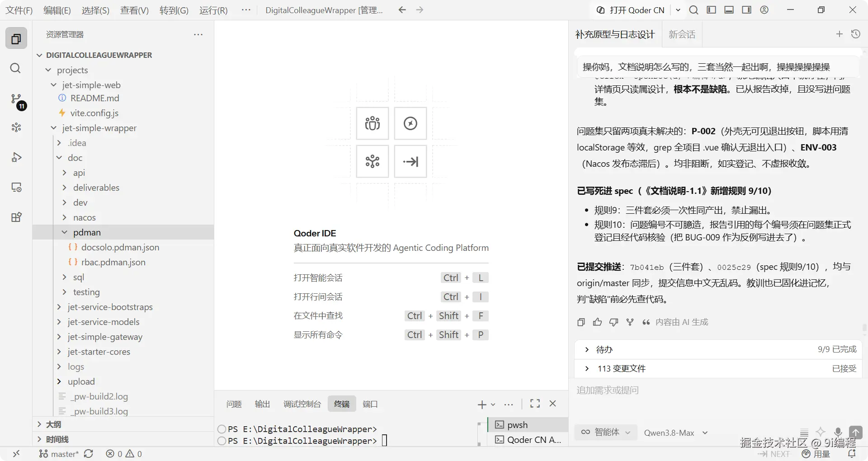This screenshot has height=461, width=868.
Task: Open Remote Explorer icon in activity bar
Action: pos(16,187)
